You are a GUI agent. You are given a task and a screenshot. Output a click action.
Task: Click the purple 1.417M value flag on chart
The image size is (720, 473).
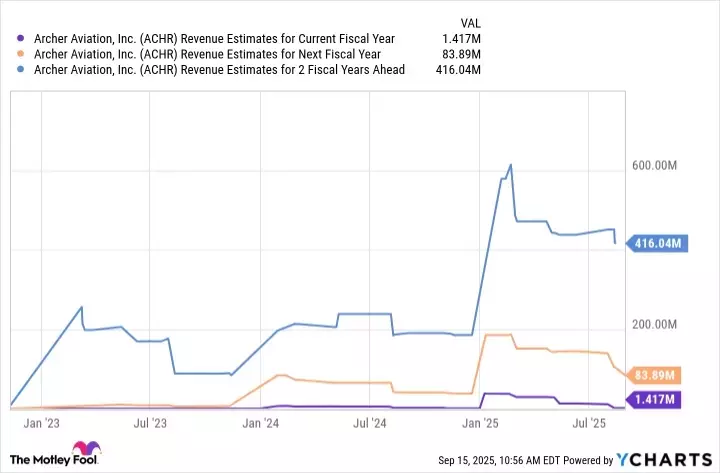pos(654,400)
